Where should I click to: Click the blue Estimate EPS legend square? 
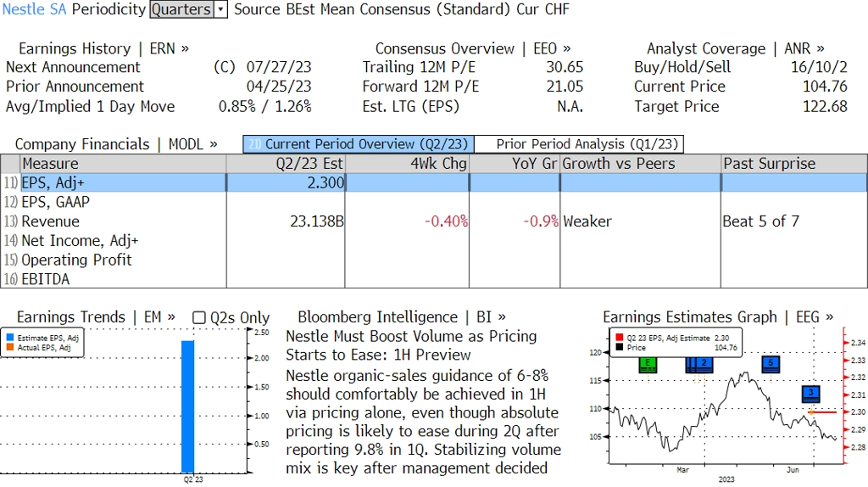(x=10, y=338)
